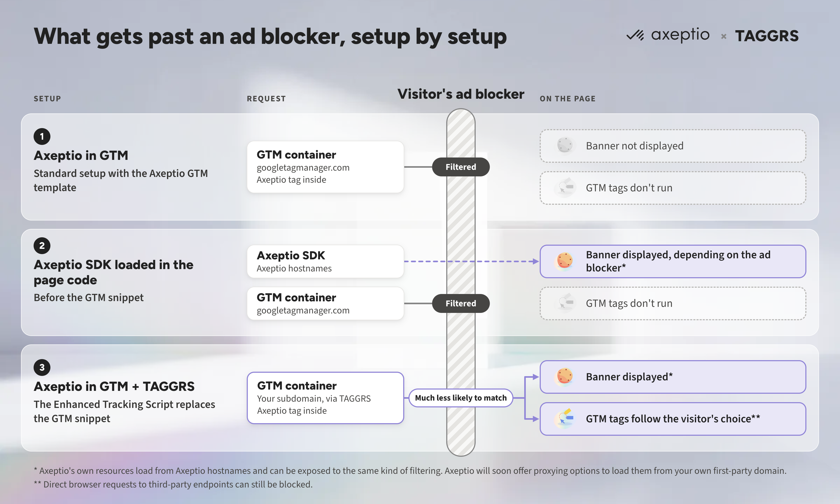Click the number 3 badge for Axeptio in GTM + TAGGRS
This screenshot has width=840, height=504.
[42, 367]
